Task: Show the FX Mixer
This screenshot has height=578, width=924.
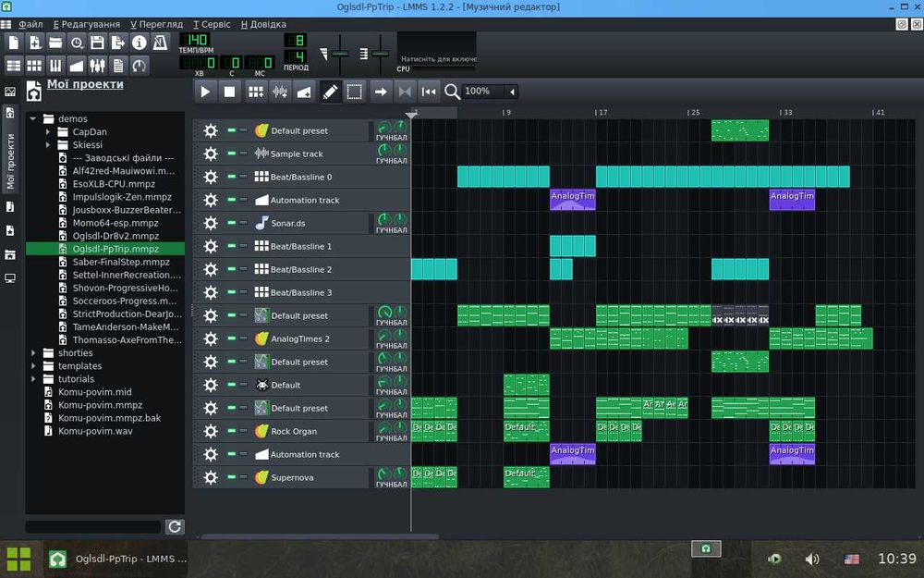Action: (x=97, y=66)
